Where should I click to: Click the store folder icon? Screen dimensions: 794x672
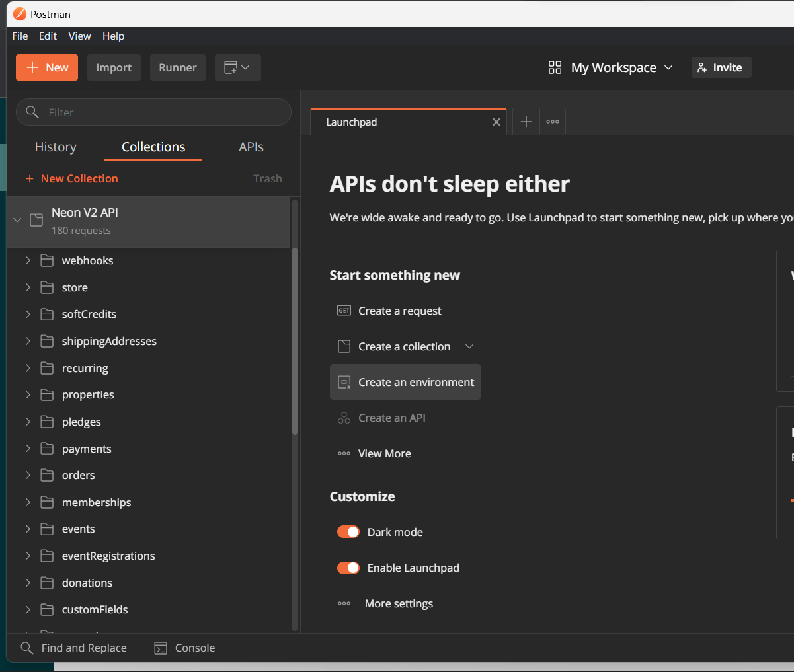coord(47,287)
